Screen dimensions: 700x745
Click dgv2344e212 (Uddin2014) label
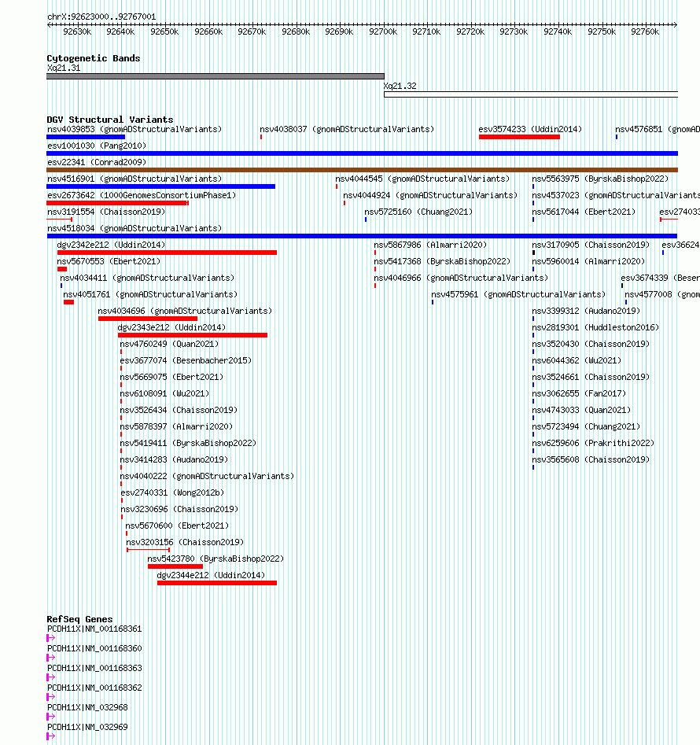click(x=211, y=575)
